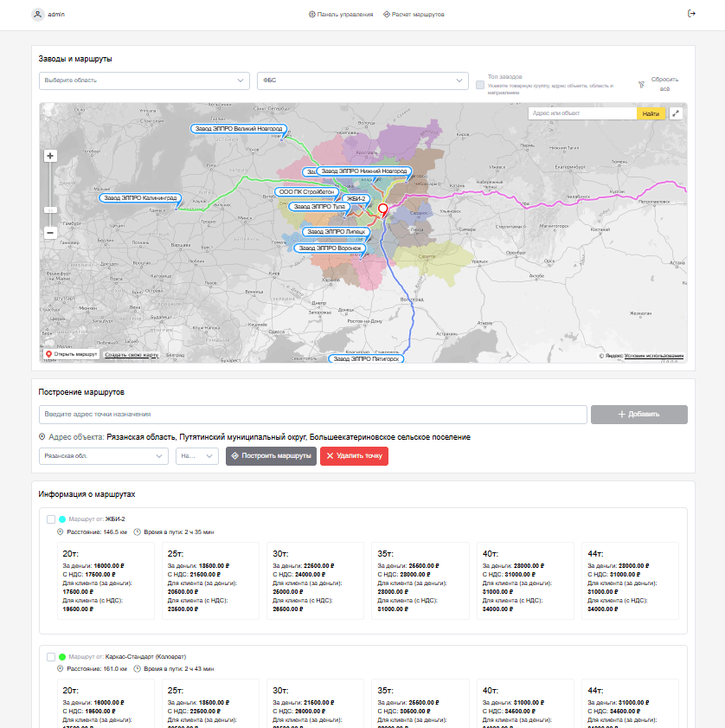The height and width of the screenshot is (728, 725).
Task: Select Завод ЗЛПРО Великий Новгород marker
Action: pos(239,129)
